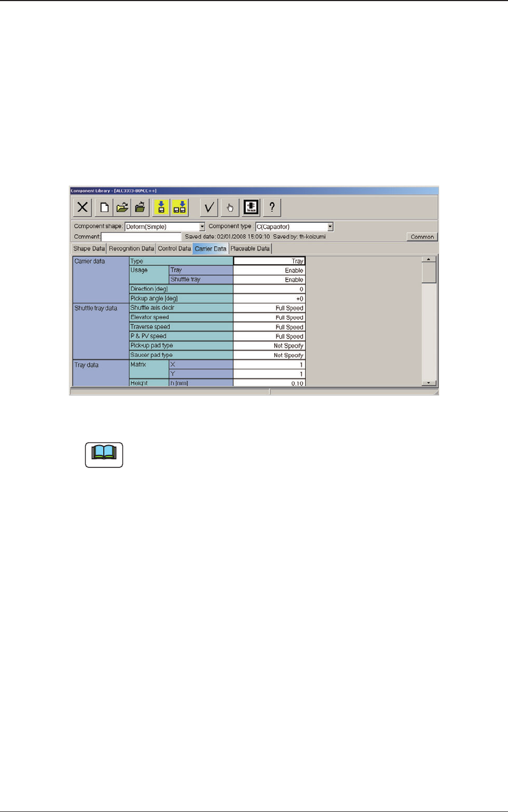Image resolution: width=508 pixels, height=812 pixels.
Task: Switch to the Recognition Data tab
Action: pyautogui.click(x=131, y=248)
